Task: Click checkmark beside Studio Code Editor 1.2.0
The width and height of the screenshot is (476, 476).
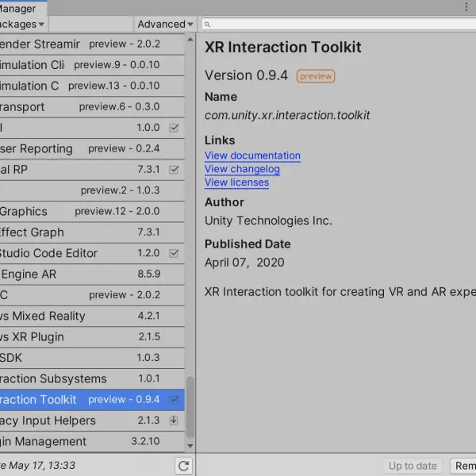Action: (174, 253)
